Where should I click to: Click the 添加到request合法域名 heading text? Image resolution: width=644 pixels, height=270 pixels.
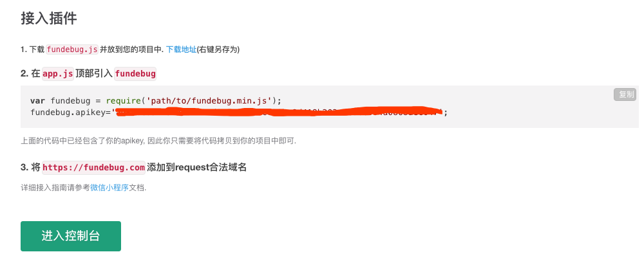point(196,168)
